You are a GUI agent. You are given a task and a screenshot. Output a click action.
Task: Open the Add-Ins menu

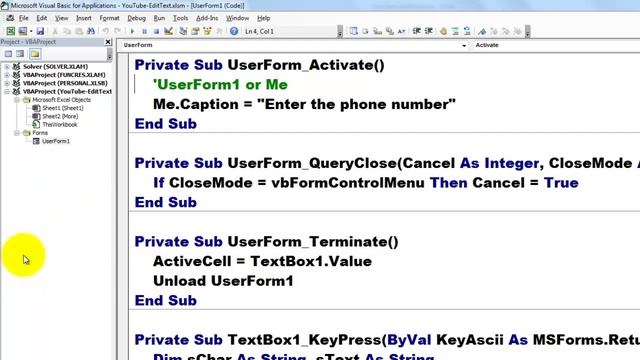tap(207, 18)
